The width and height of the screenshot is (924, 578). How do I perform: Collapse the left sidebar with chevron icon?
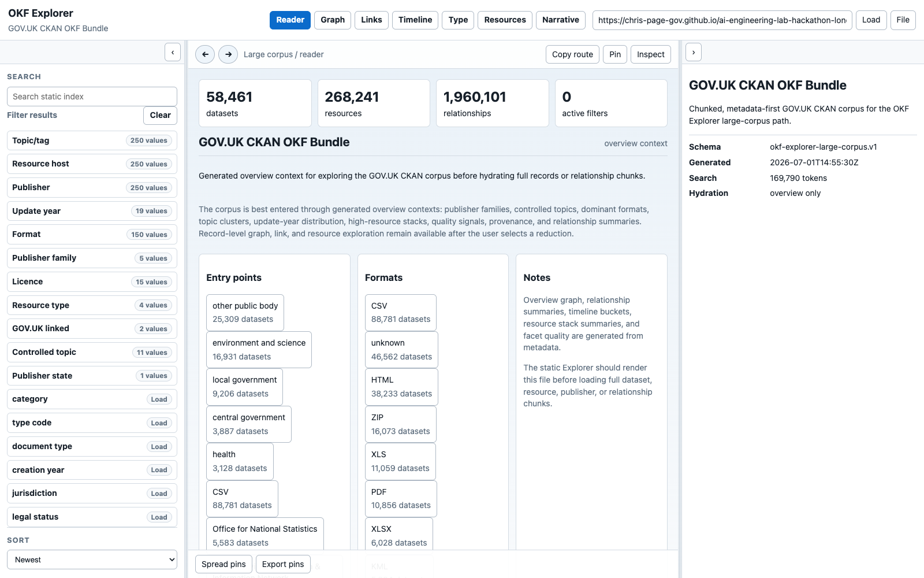173,52
